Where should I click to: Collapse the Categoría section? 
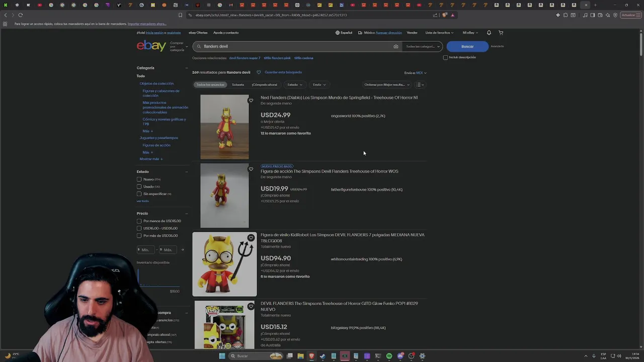coord(186,68)
